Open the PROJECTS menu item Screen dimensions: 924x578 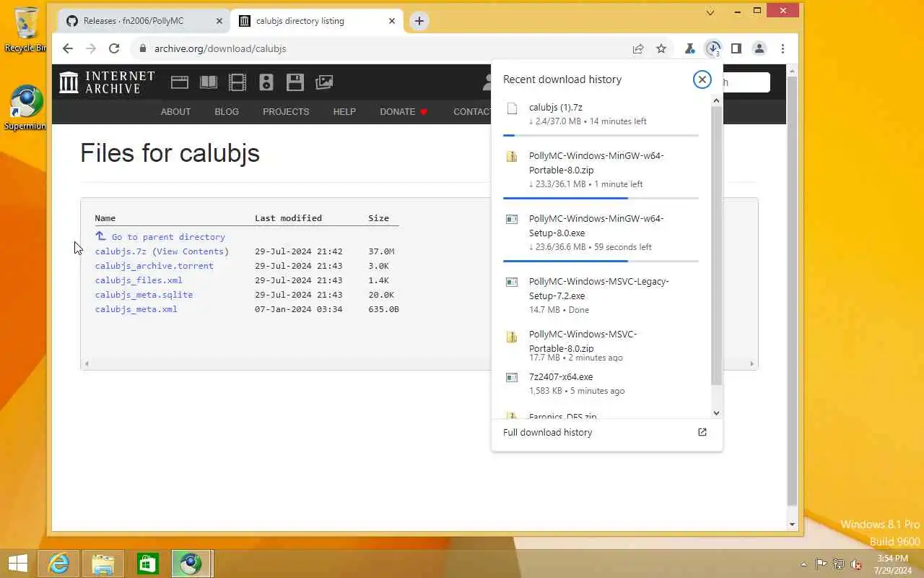point(286,112)
